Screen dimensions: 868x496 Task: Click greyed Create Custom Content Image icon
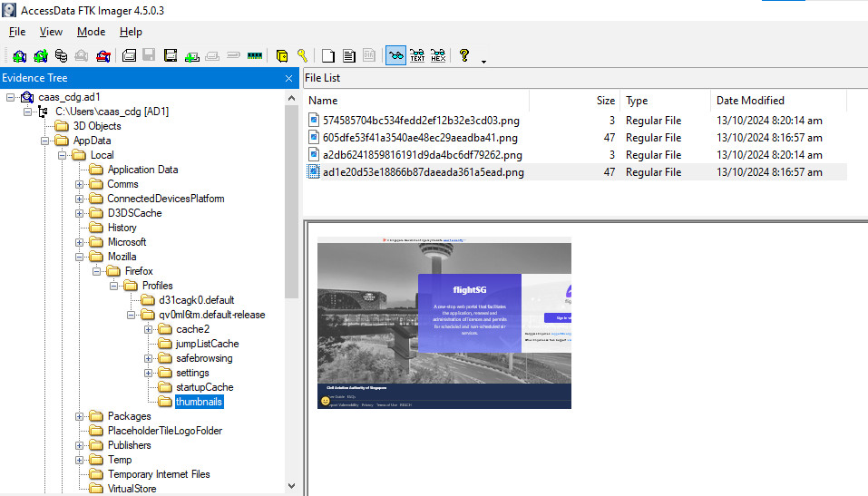click(x=212, y=56)
